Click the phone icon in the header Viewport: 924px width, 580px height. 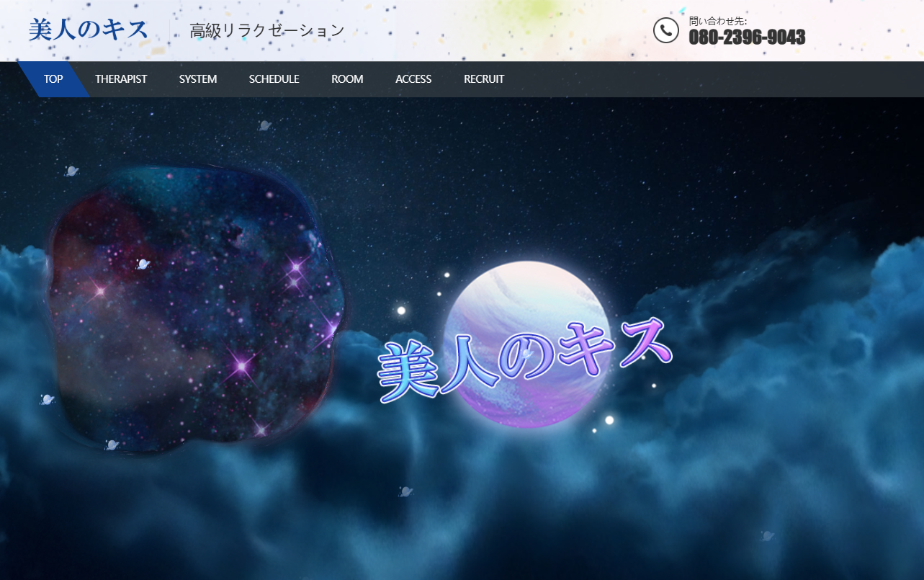(x=666, y=30)
